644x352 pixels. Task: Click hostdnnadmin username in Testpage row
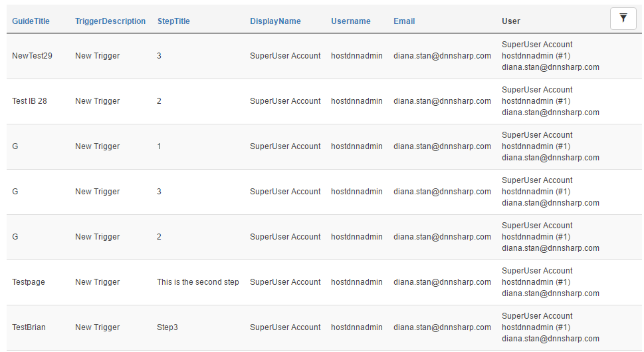[x=356, y=282]
